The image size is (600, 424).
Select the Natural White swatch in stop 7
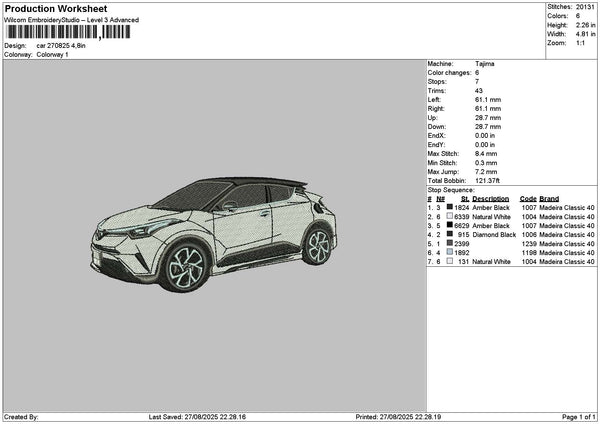451,261
